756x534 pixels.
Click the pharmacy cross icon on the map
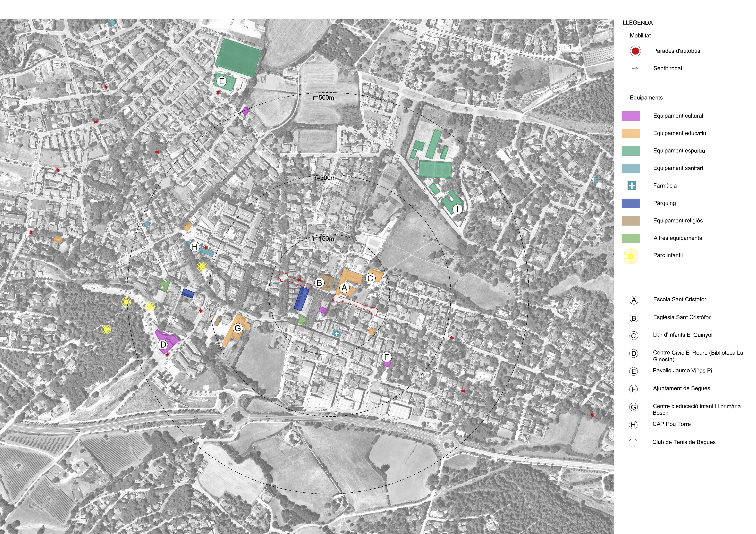336,334
